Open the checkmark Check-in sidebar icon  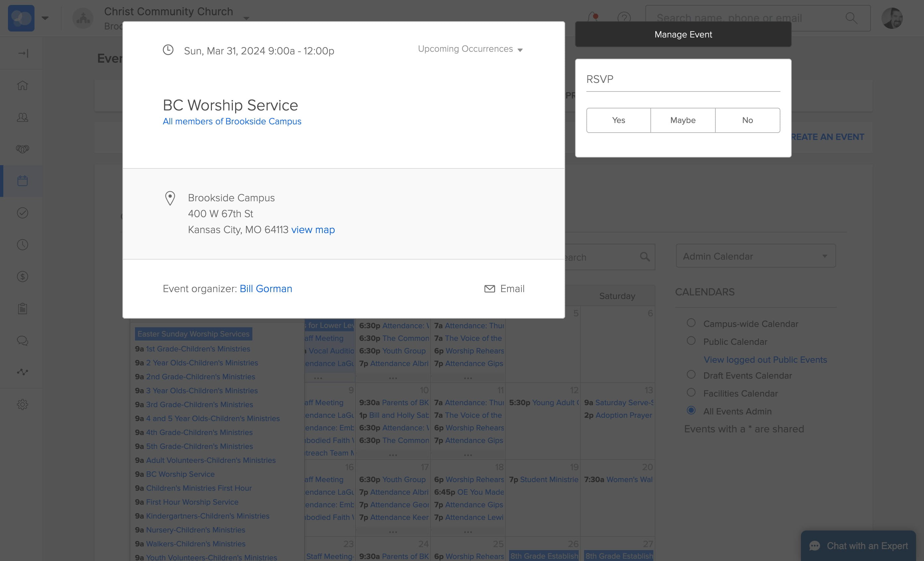[x=23, y=213]
